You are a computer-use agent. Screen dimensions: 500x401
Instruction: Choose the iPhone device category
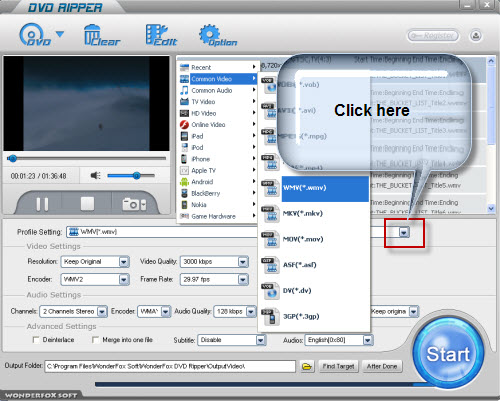coord(218,159)
